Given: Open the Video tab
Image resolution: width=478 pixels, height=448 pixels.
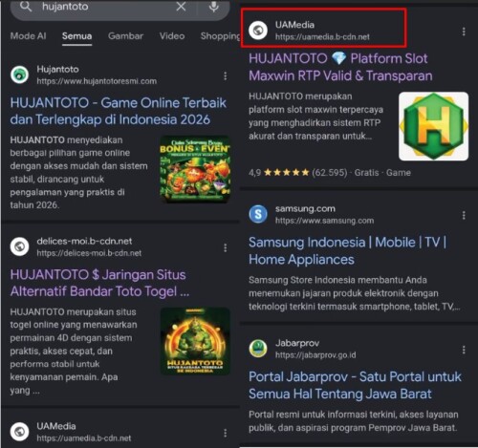Looking at the screenshot, I should point(172,36).
